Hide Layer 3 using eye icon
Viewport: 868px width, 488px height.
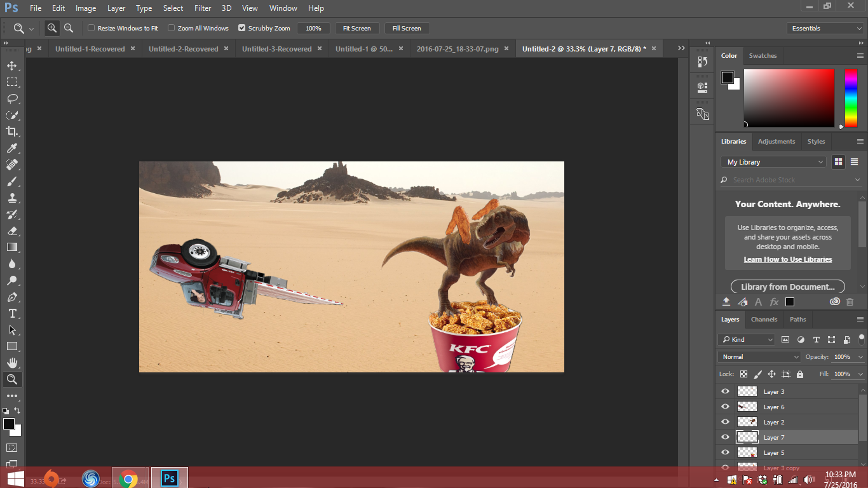pyautogui.click(x=725, y=391)
